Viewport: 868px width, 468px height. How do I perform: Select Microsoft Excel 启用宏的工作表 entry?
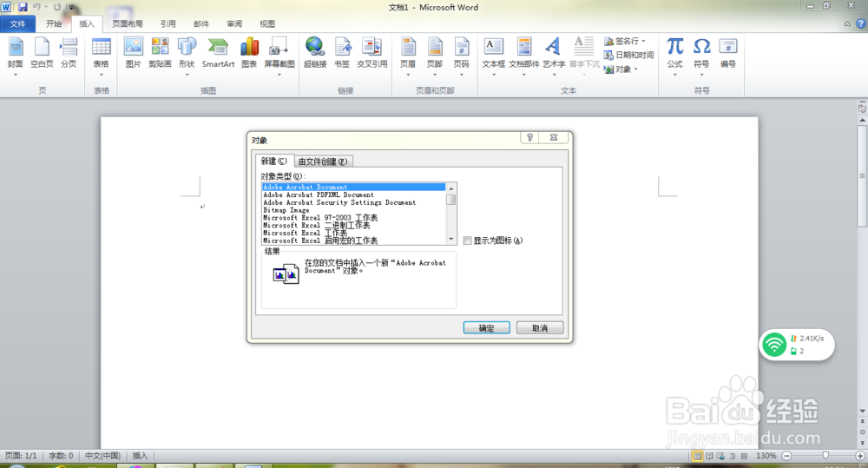click(x=354, y=241)
